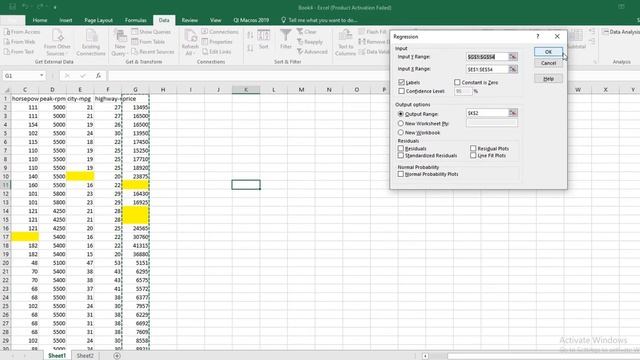Click Data Analysis in ribbon
Image resolution: width=640 pixels, height=360 pixels.
click(x=621, y=32)
